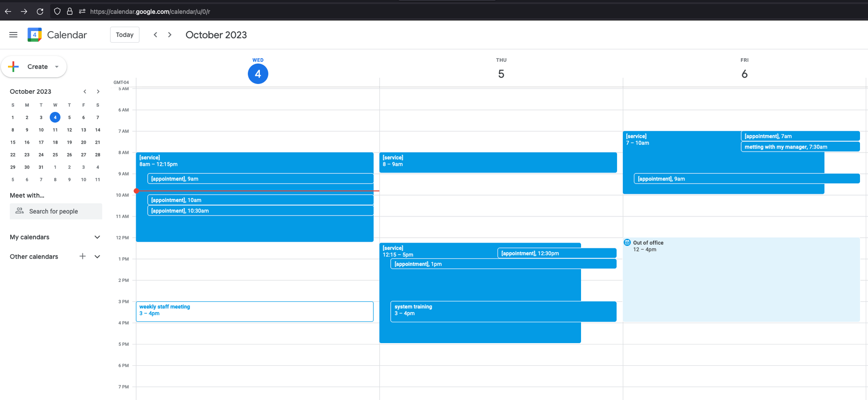Image resolution: width=868 pixels, height=400 pixels.
Task: Select October 12 in mini calendar
Action: (69, 130)
